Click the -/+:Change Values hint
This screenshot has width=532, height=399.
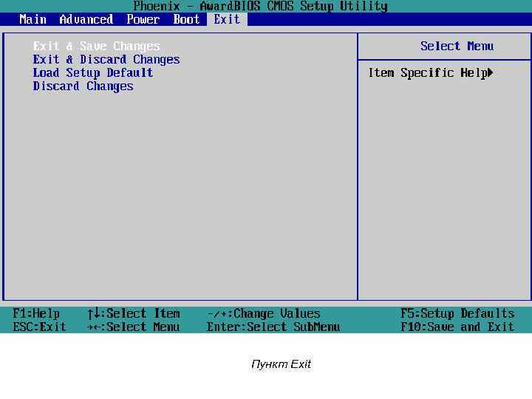[x=264, y=313]
